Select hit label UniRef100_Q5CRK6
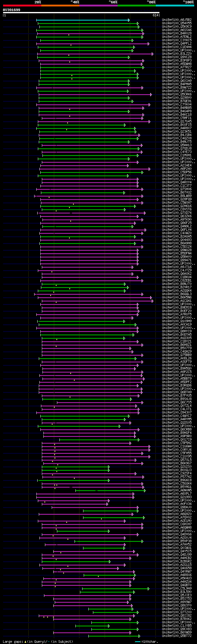197x644 pixels. click(177, 94)
